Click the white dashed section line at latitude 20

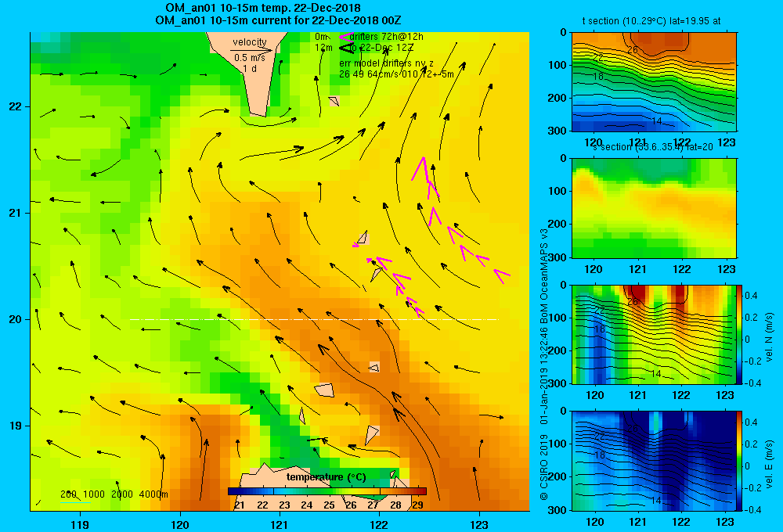pos(314,319)
